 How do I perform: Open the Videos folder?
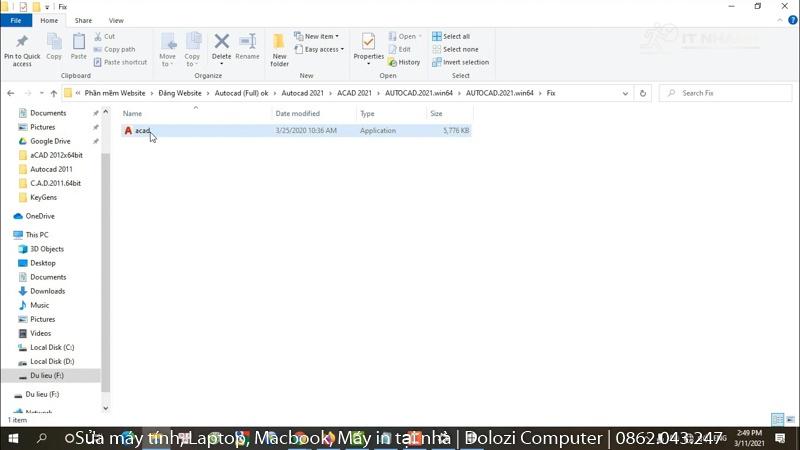point(40,333)
